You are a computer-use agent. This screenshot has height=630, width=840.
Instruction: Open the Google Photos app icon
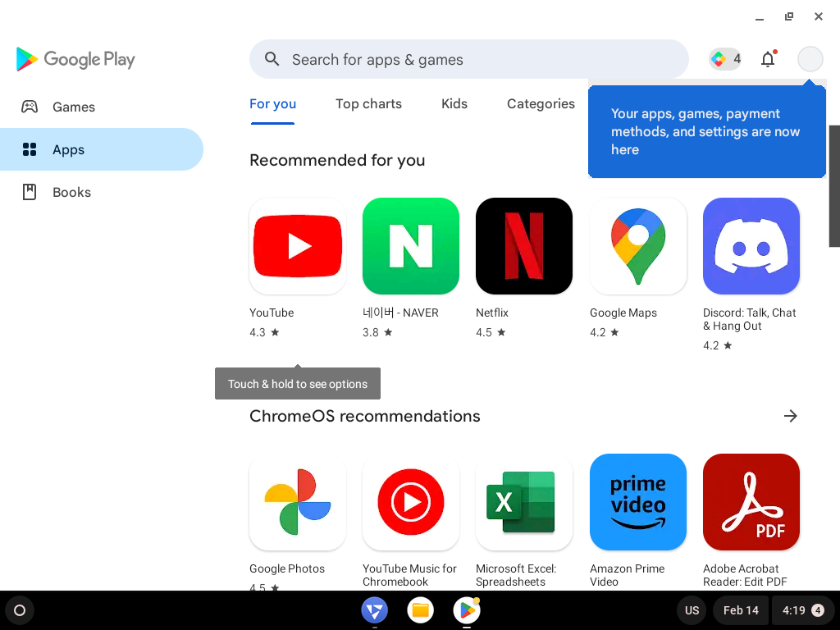point(297,502)
